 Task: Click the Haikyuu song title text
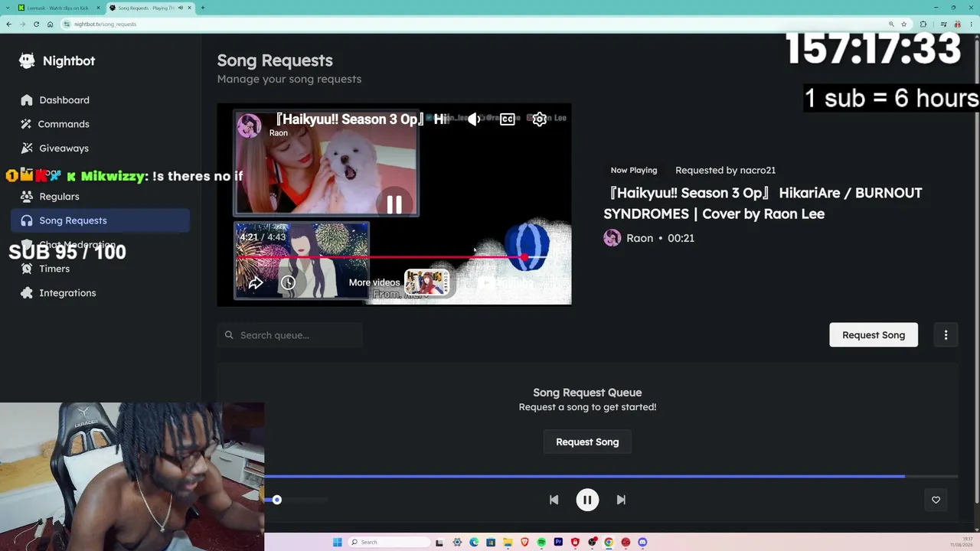[763, 204]
